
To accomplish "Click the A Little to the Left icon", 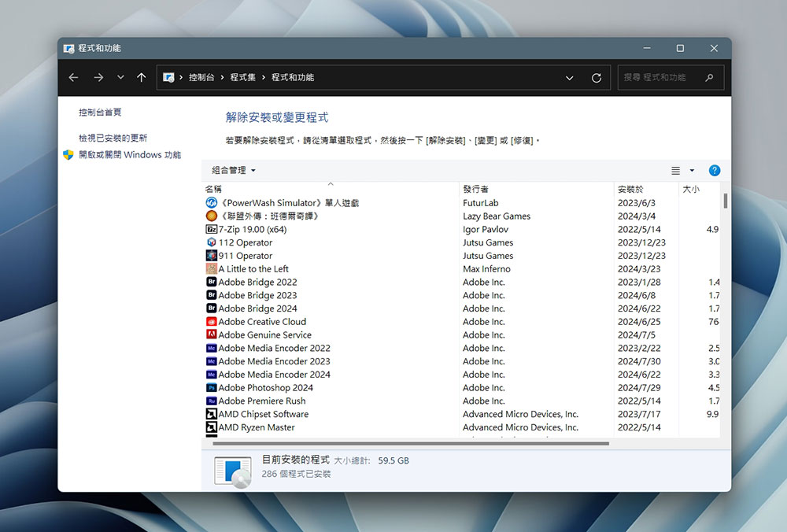I will point(211,269).
